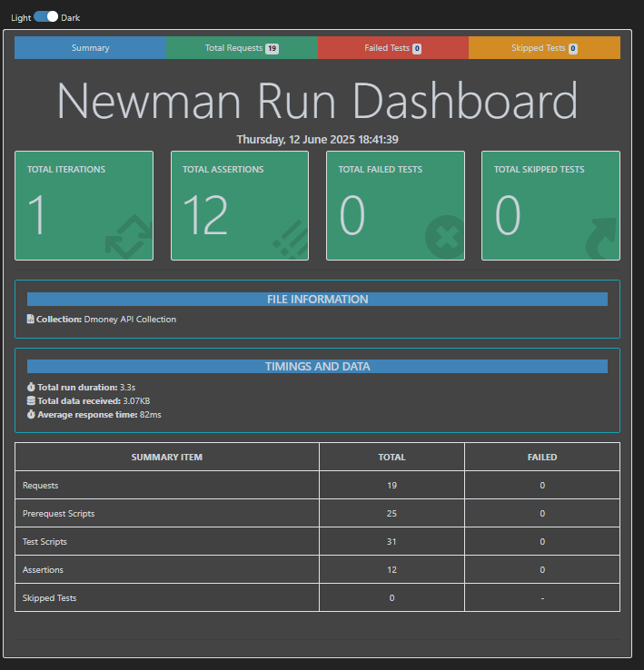Click the SUMMARY ITEM column header
Viewport: 644px width, 670px height.
pos(167,457)
